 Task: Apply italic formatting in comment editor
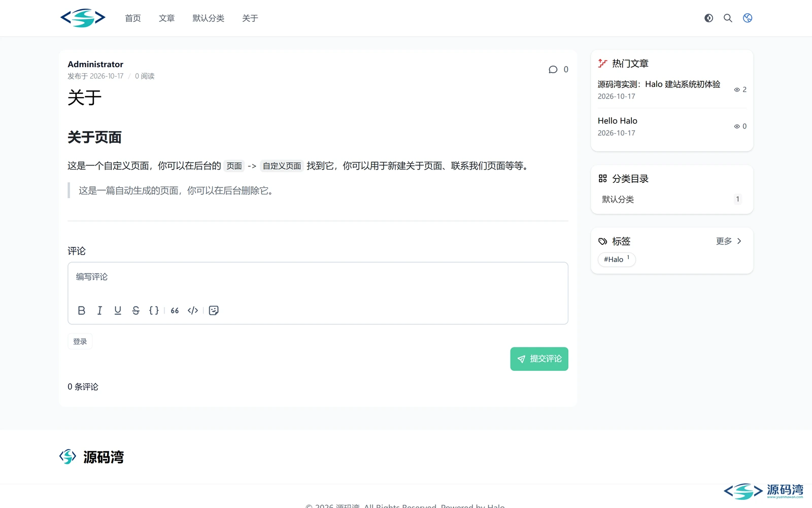pyautogui.click(x=99, y=310)
